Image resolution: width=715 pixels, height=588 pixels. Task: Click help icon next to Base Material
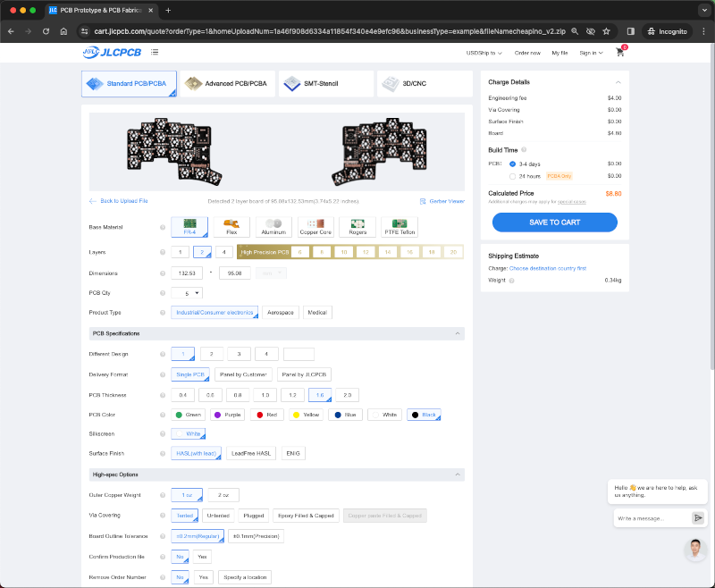[162, 228]
